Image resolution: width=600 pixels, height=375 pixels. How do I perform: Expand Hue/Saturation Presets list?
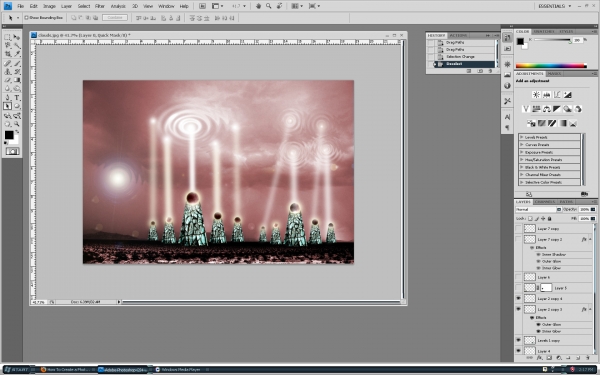click(522, 160)
